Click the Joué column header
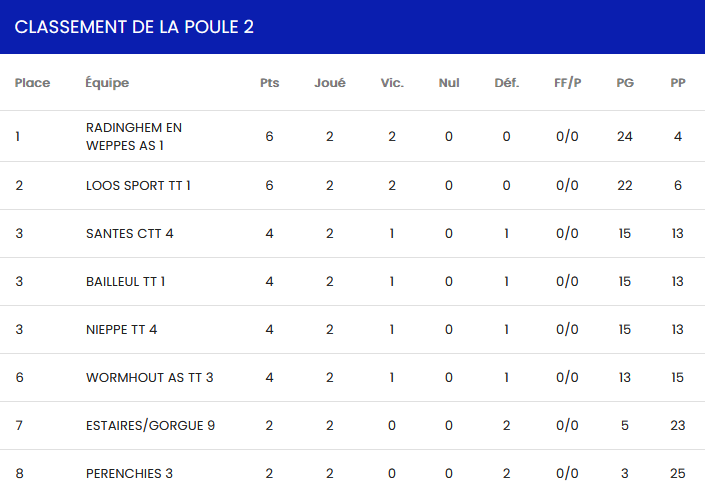The height and width of the screenshot is (497, 705). coord(330,83)
